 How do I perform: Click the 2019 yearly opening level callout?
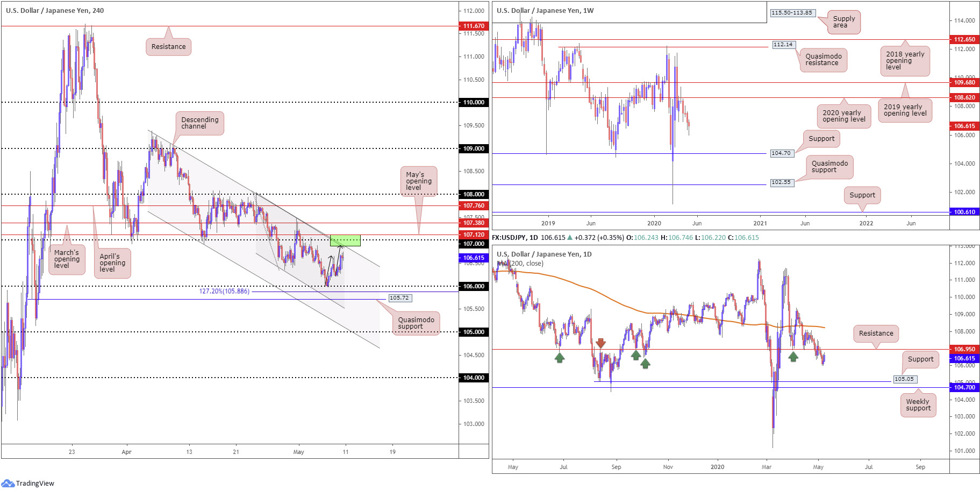coord(905,110)
